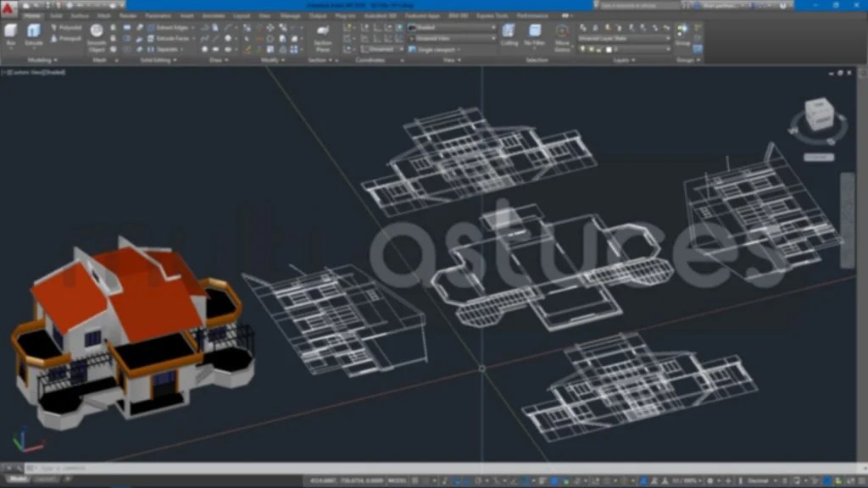Expand the Solid Editing panel title

click(158, 60)
